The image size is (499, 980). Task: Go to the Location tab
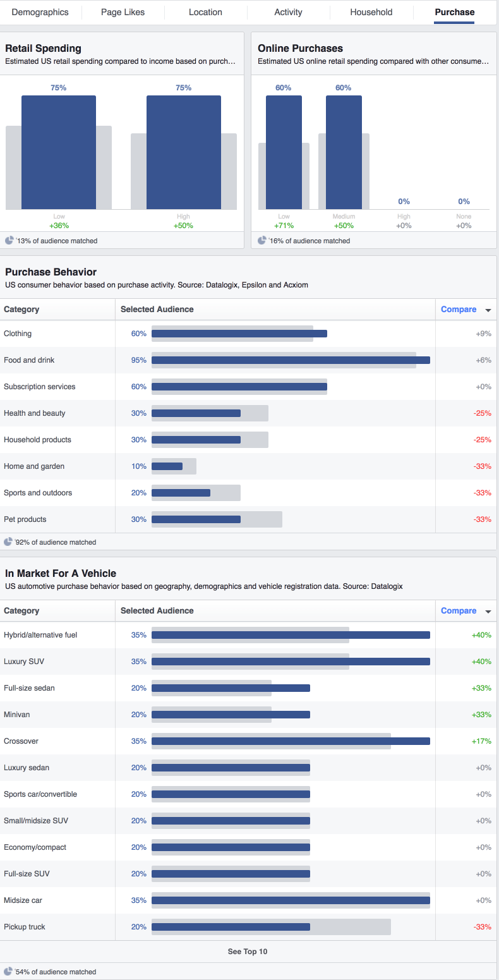click(x=205, y=12)
